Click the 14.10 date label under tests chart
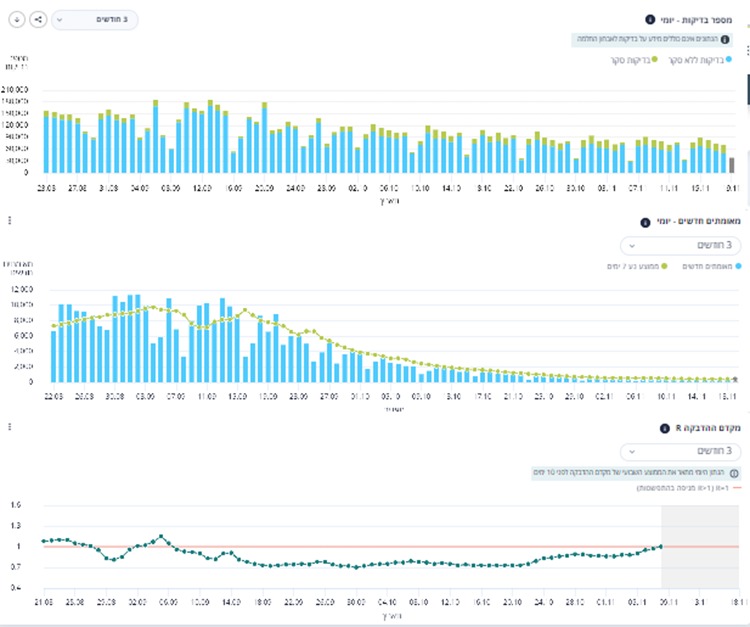 click(x=451, y=188)
